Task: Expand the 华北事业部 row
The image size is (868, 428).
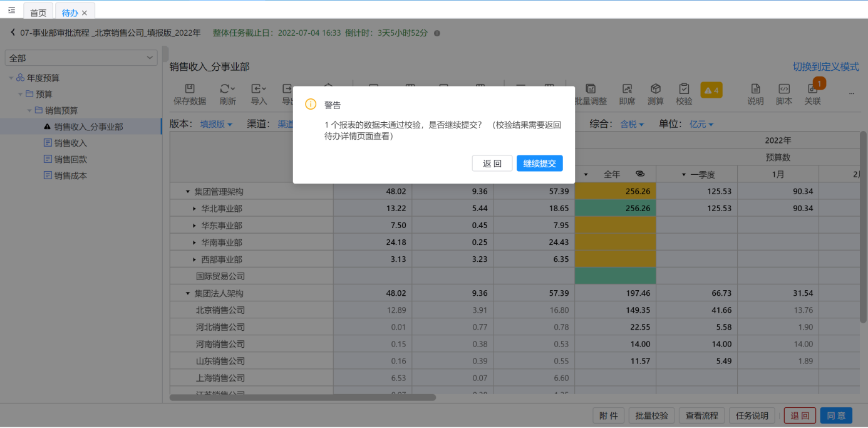Action: click(194, 209)
